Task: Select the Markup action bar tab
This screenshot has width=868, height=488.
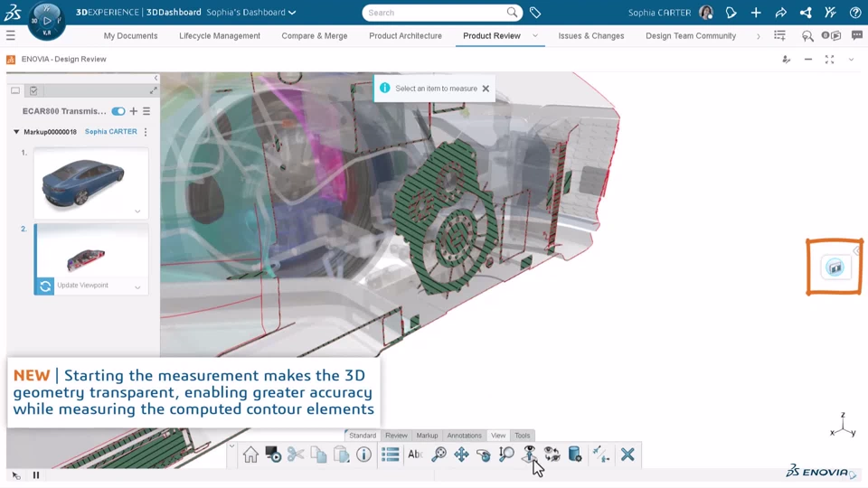Action: click(427, 436)
